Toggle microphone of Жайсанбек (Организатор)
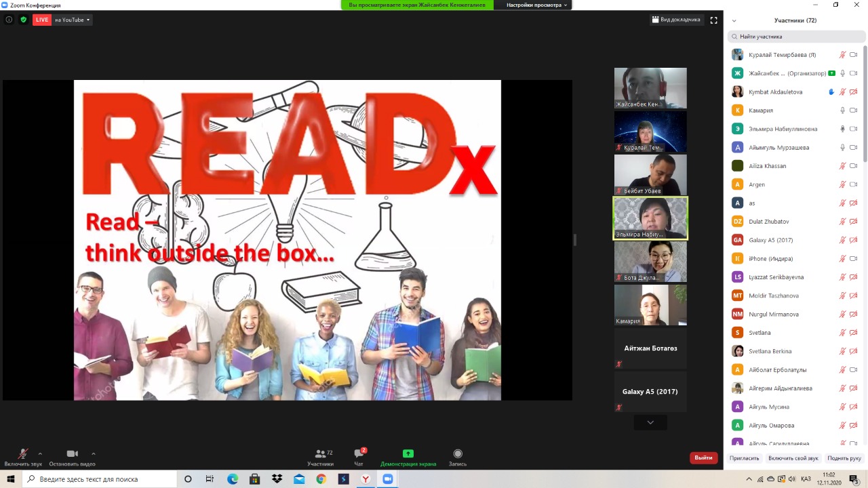The width and height of the screenshot is (868, 488). click(842, 73)
